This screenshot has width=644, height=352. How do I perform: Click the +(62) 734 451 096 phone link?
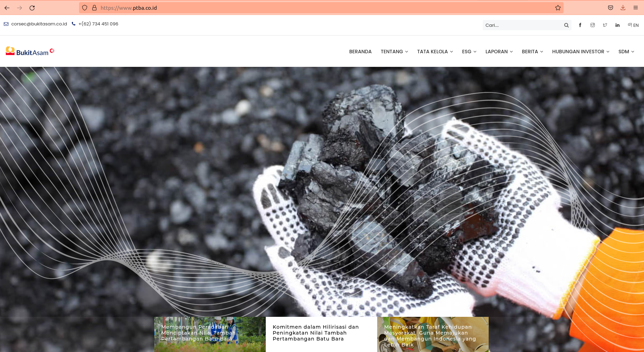coord(98,24)
